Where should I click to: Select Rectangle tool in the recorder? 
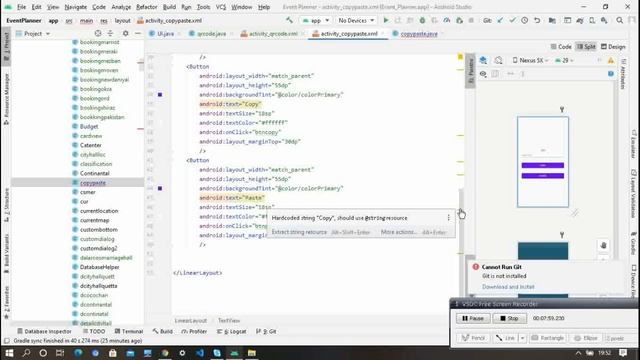pyautogui.click(x=547, y=338)
